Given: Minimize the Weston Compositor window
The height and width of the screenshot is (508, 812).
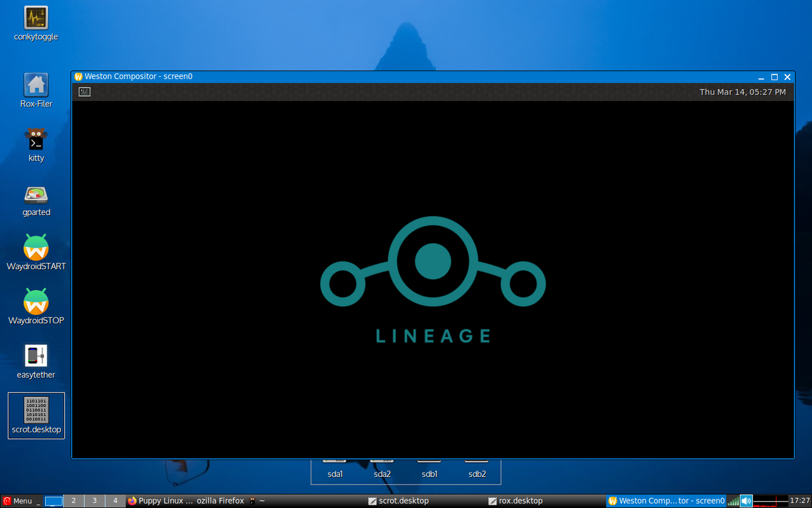Looking at the screenshot, I should coord(761,77).
